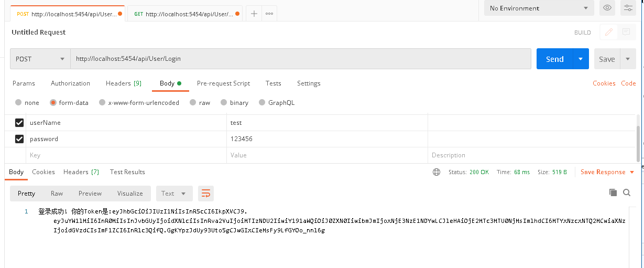Copy the response body with the copy icon
The width and height of the screenshot is (644, 268).
point(613,192)
